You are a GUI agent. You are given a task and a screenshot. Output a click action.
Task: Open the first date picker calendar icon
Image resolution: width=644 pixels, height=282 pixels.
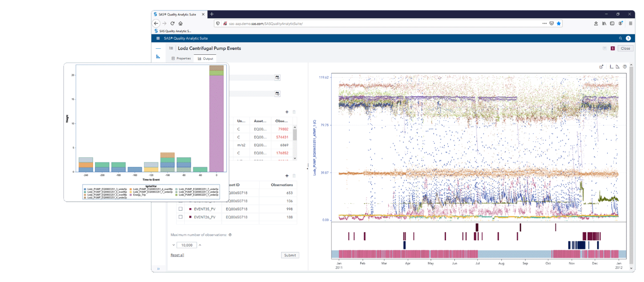[x=277, y=77]
